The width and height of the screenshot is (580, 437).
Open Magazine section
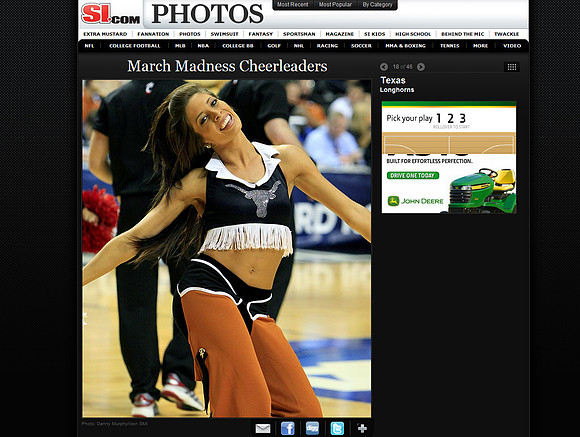[x=340, y=34]
